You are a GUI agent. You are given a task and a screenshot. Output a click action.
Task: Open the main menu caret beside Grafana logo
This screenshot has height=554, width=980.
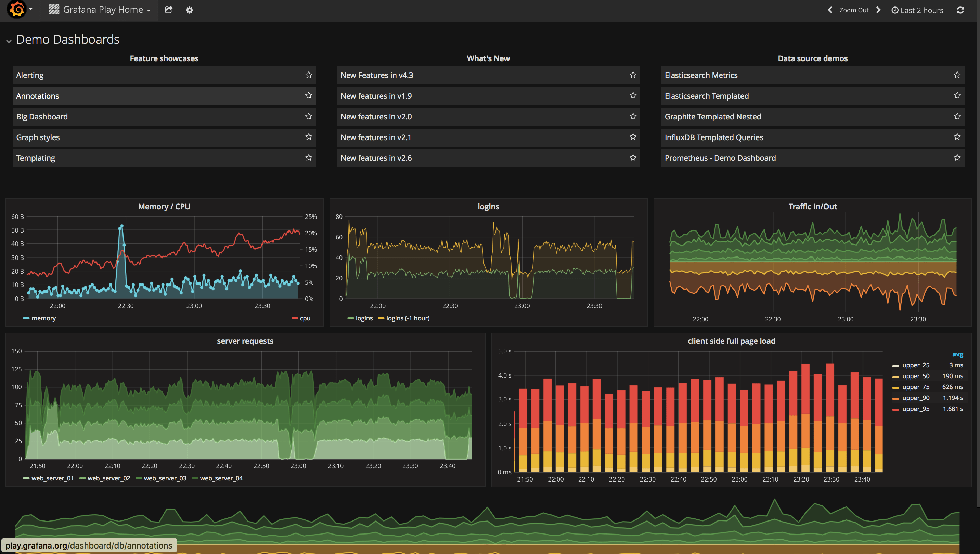tap(31, 9)
